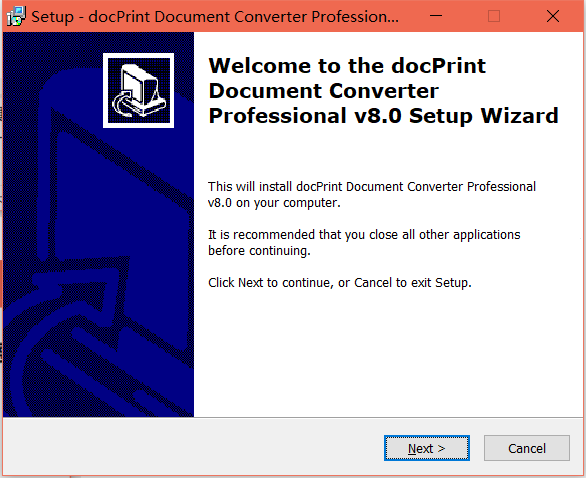This screenshot has height=478, width=586.
Task: Cancel the docPrint setup
Action: (527, 448)
